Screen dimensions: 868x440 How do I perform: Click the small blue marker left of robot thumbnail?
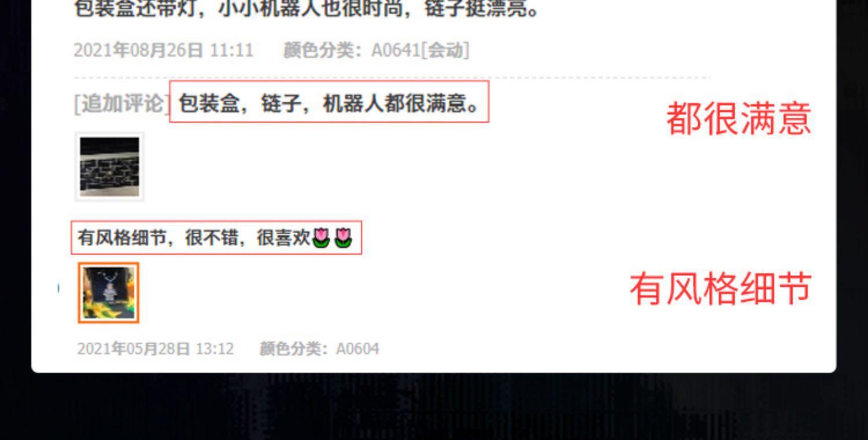pos(58,288)
